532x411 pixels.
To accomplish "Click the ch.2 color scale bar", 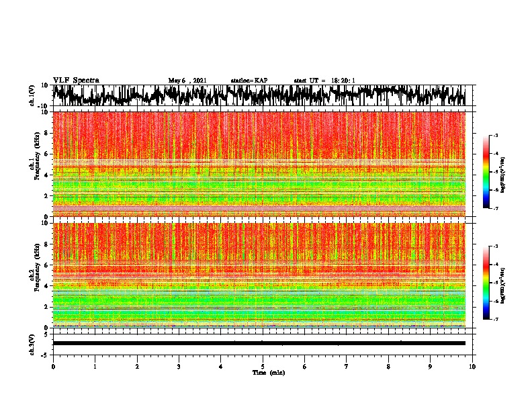I will click(486, 283).
